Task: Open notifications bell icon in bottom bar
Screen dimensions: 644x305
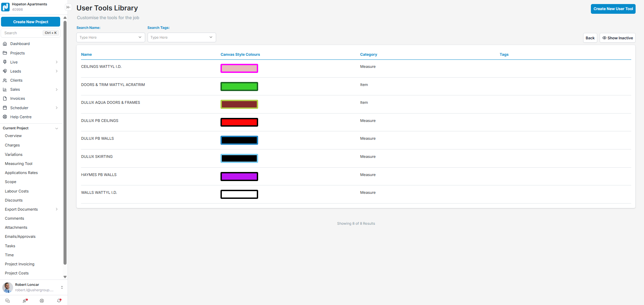Action: coord(59,301)
